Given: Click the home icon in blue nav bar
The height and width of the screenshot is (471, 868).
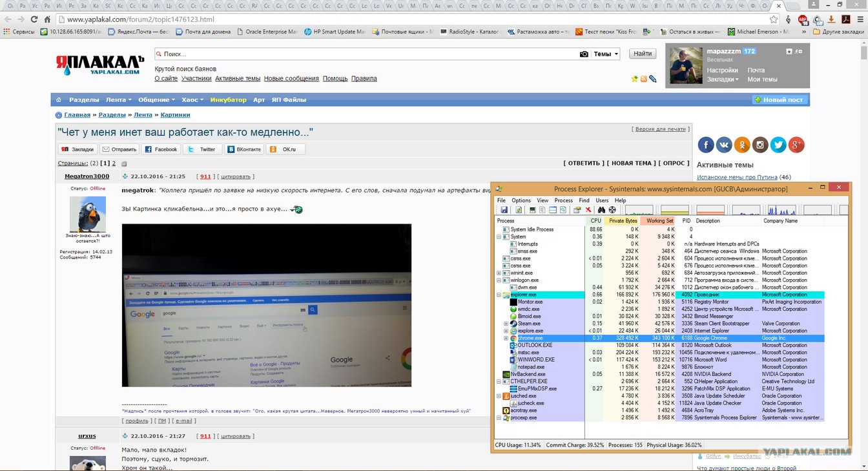Looking at the screenshot, I should point(59,99).
